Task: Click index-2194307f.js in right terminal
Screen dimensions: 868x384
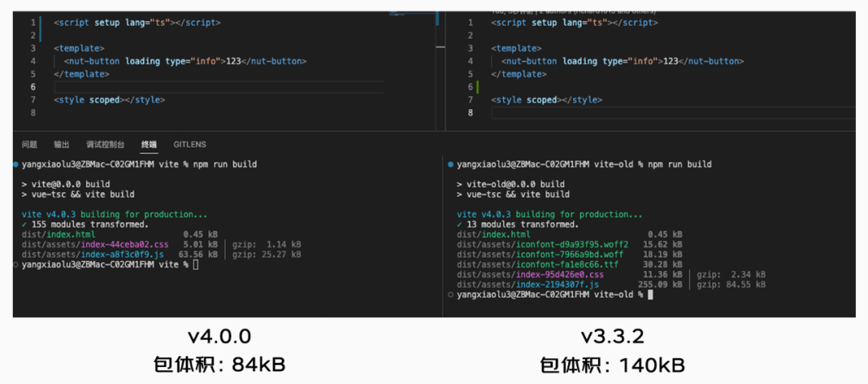Action: 558,284
